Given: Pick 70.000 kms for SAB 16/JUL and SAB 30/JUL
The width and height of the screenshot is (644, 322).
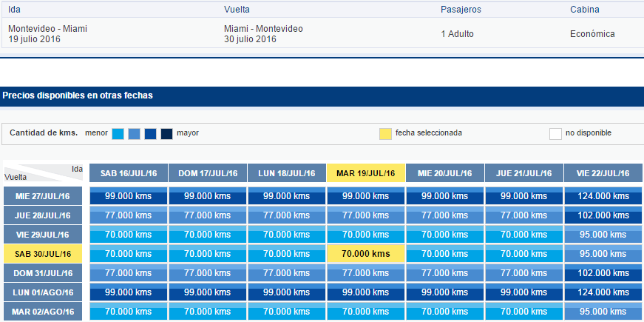Looking at the screenshot, I should (129, 254).
